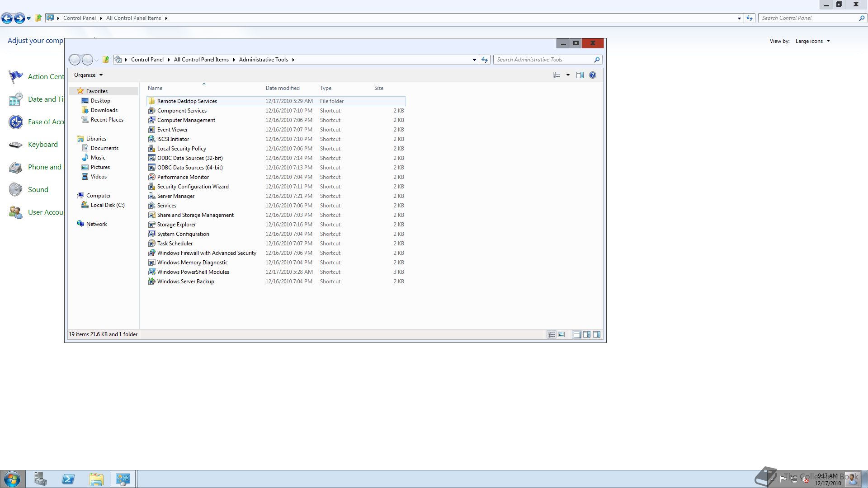Click the "3 KB" size value
Image resolution: width=868 pixels, height=488 pixels.
(398, 272)
